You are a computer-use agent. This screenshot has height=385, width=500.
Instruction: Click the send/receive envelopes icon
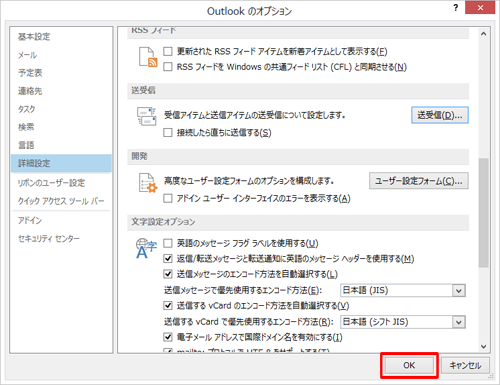[147, 116]
